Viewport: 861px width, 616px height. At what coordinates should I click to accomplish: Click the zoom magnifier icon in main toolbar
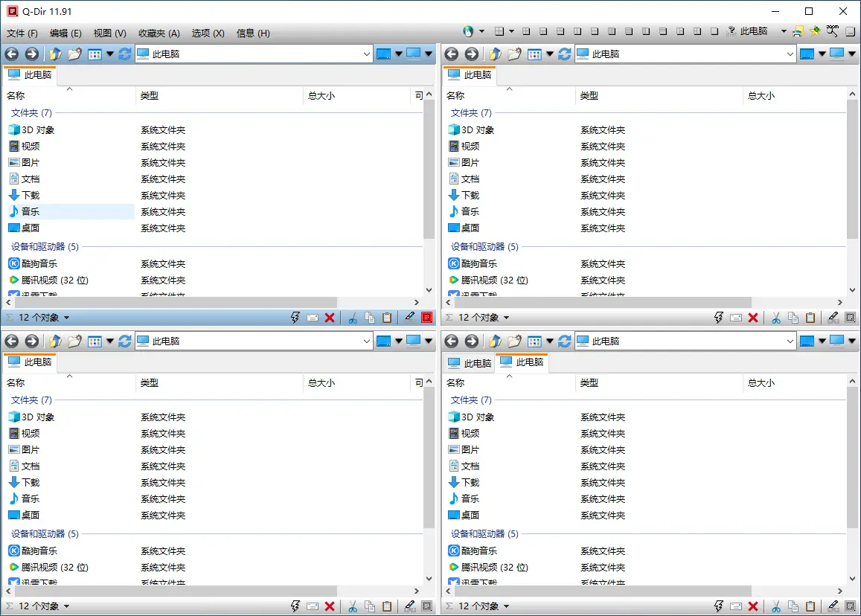pyautogui.click(x=832, y=31)
